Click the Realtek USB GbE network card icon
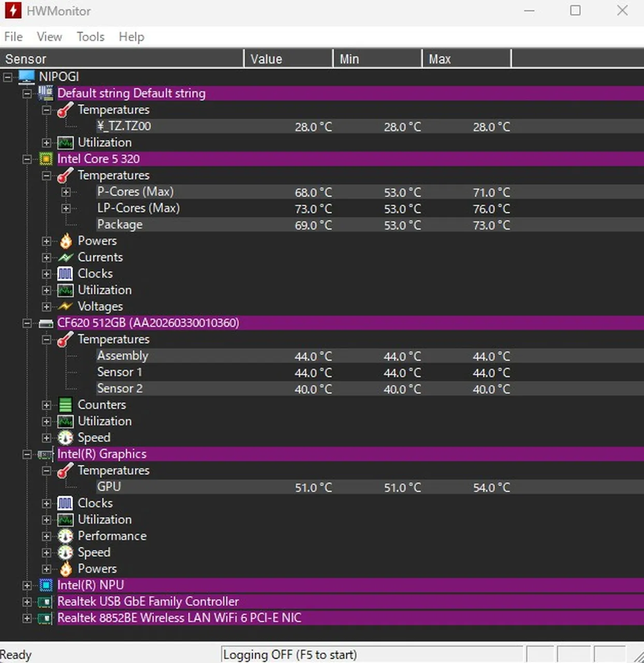Image resolution: width=644 pixels, height=663 pixels. [46, 602]
